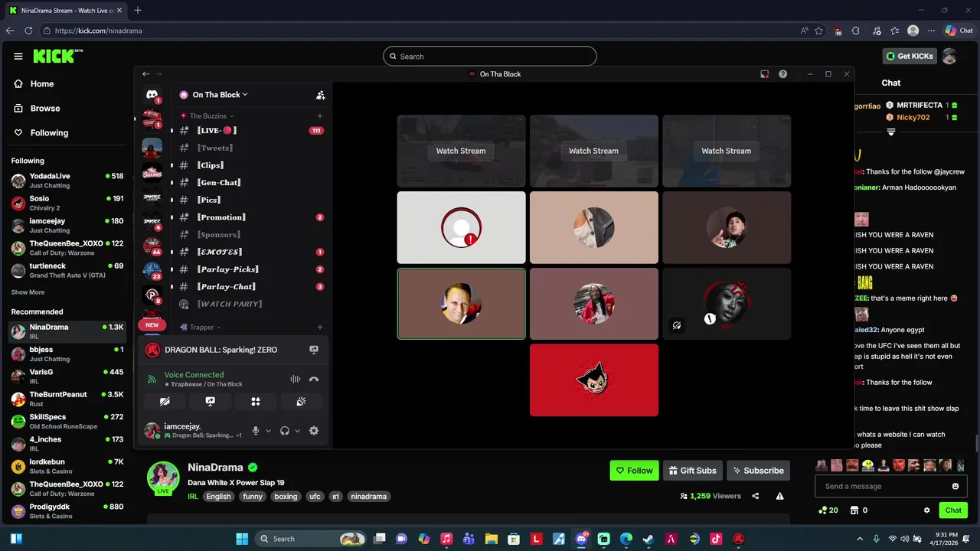Expand headphone output options arrow

click(x=297, y=431)
